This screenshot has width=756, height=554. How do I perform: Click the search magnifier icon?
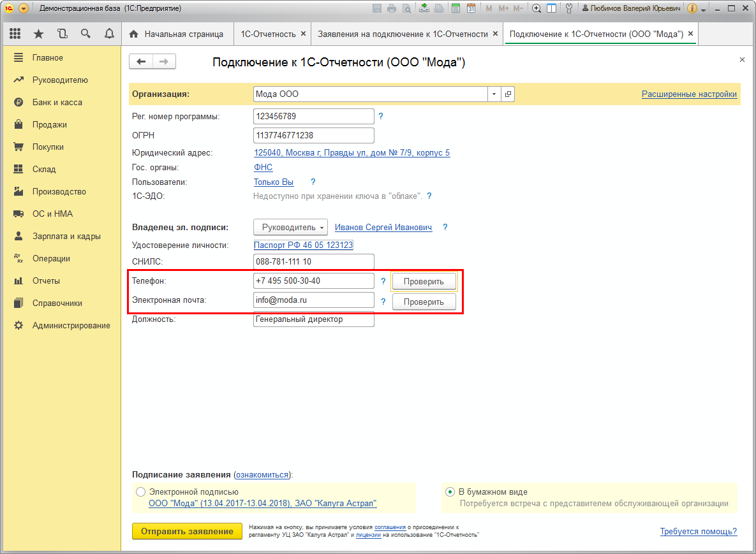coord(85,34)
